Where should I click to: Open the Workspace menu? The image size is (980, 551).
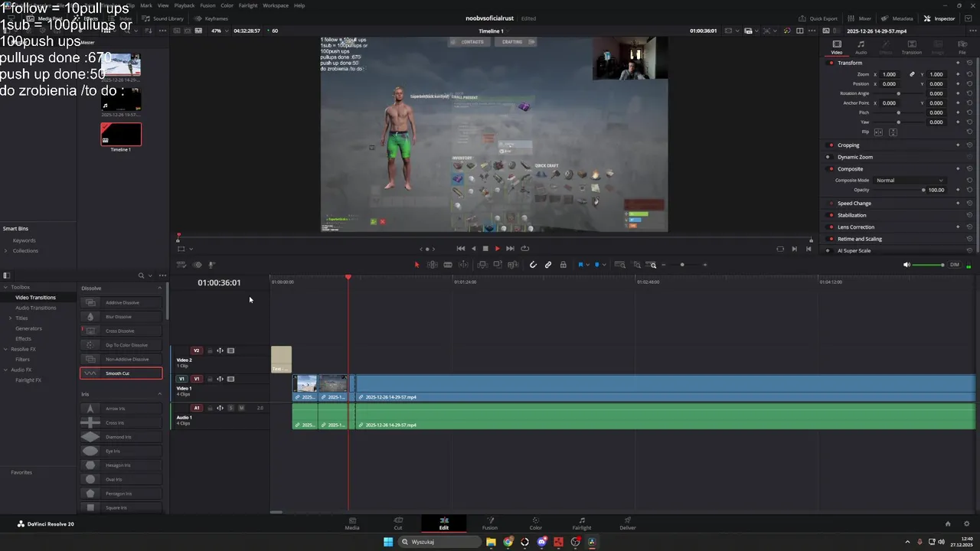pyautogui.click(x=276, y=5)
